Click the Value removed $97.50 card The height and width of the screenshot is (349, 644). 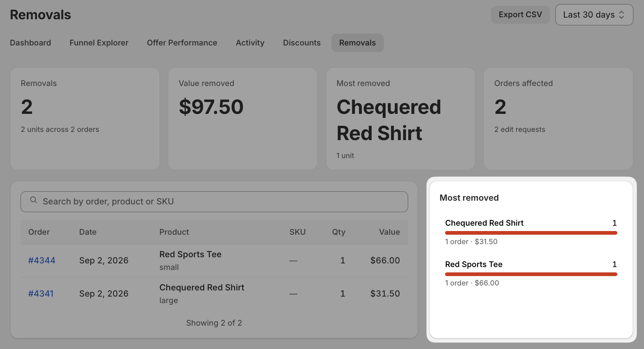(242, 119)
